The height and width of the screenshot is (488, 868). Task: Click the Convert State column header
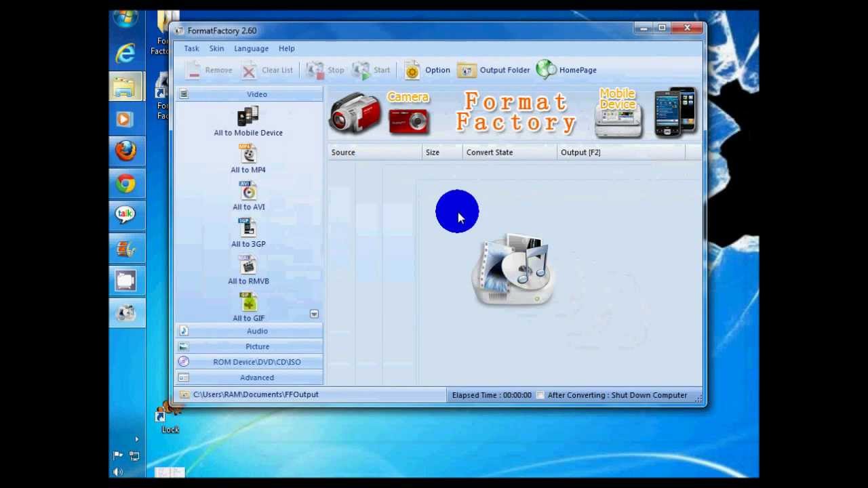click(x=510, y=152)
